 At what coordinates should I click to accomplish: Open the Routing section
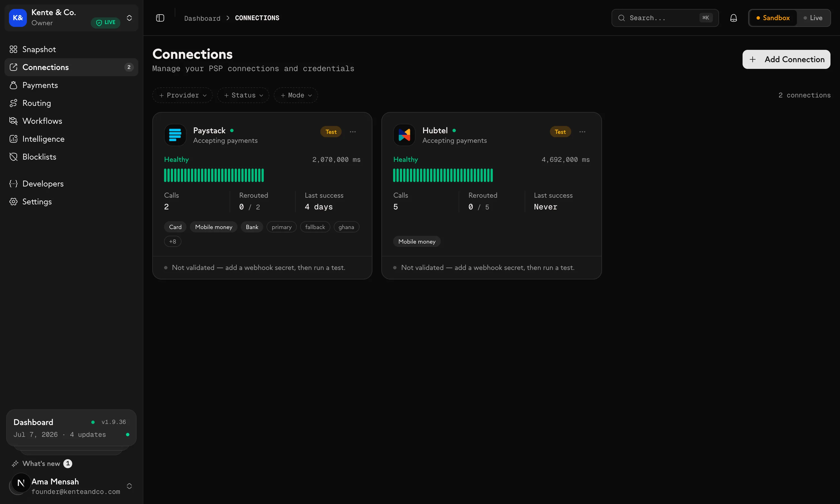pos(71,103)
